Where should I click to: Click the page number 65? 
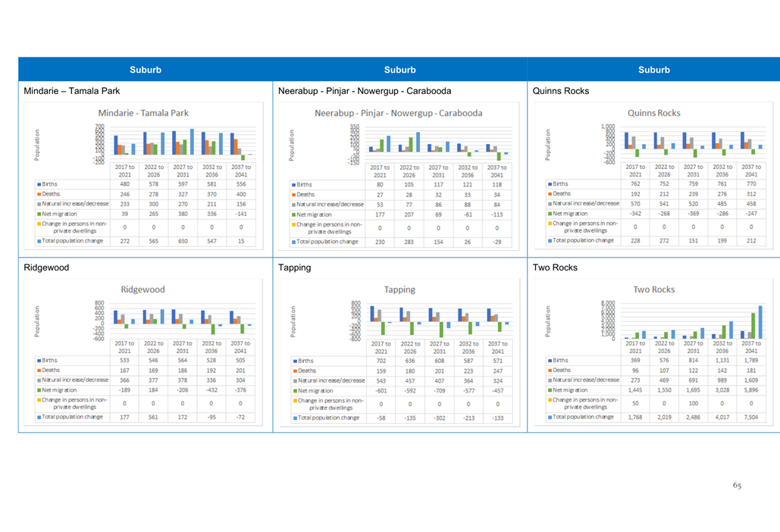(x=737, y=485)
